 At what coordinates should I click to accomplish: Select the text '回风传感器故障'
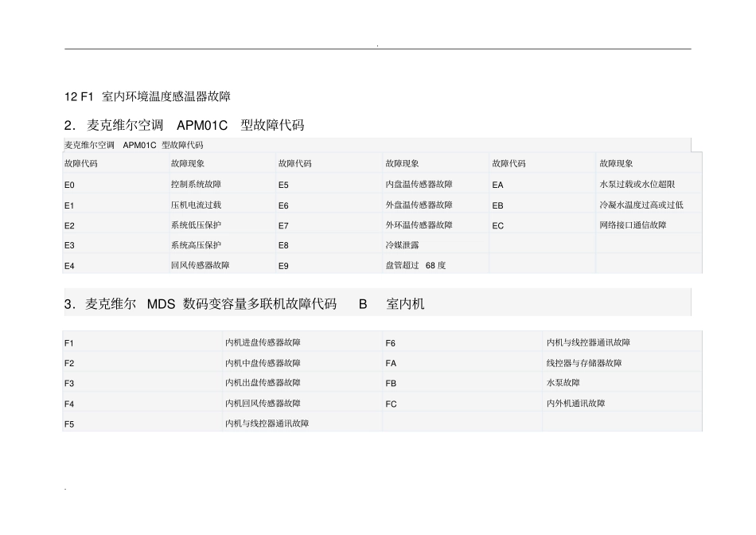(x=200, y=265)
